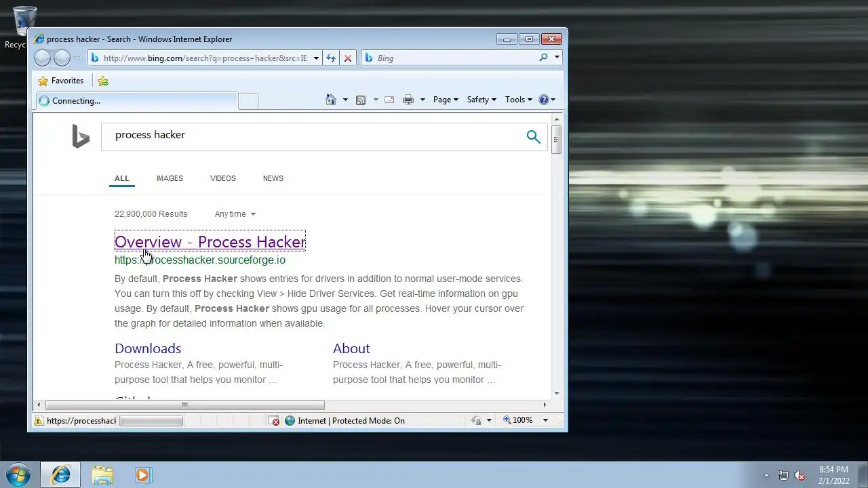Print the page with printer icon
The width and height of the screenshot is (868, 488).
[x=408, y=100]
